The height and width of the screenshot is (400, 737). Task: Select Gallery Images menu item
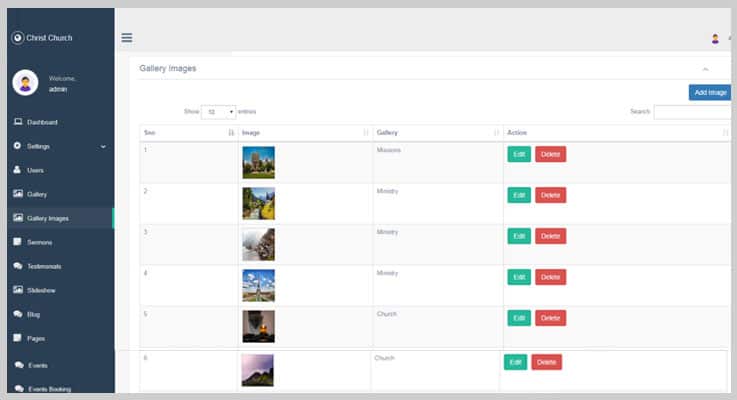click(48, 218)
